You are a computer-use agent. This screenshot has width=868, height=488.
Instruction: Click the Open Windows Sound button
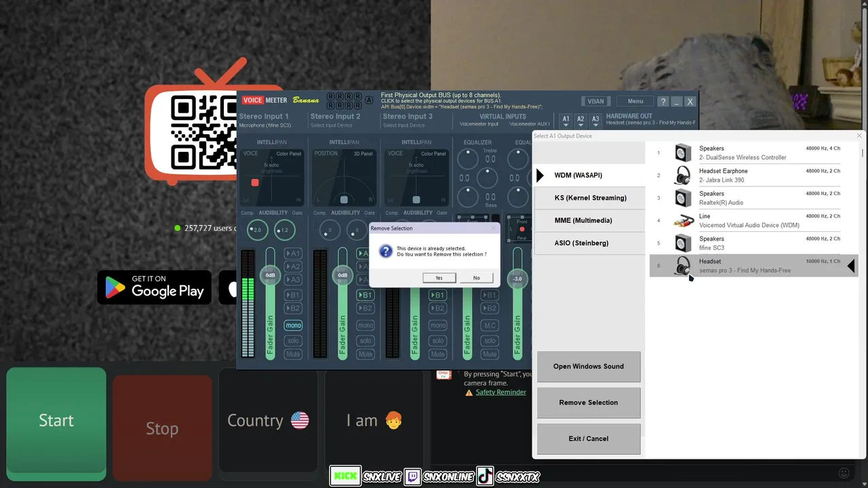pos(589,367)
